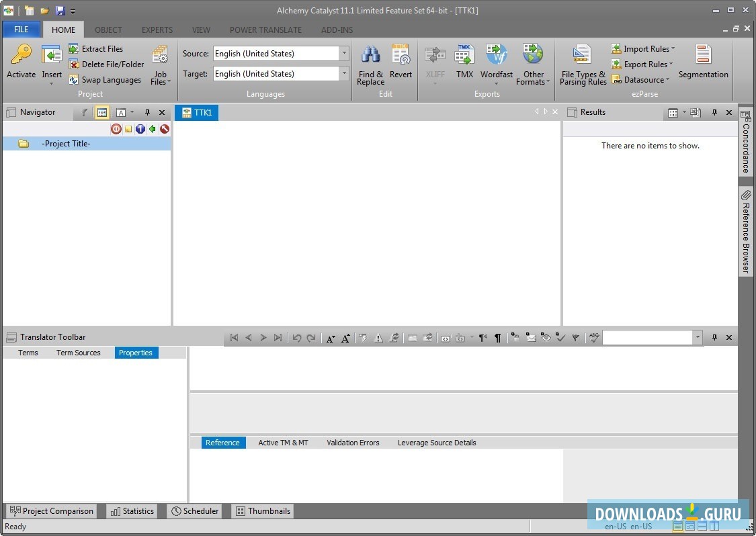
Task: Click the TMX export icon
Action: [464, 54]
